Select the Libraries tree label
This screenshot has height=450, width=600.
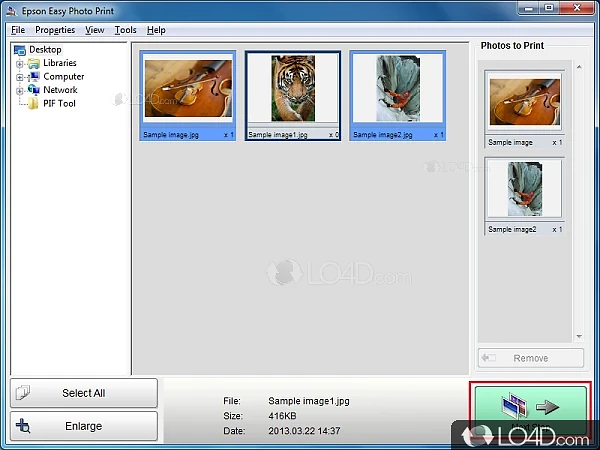tap(60, 63)
